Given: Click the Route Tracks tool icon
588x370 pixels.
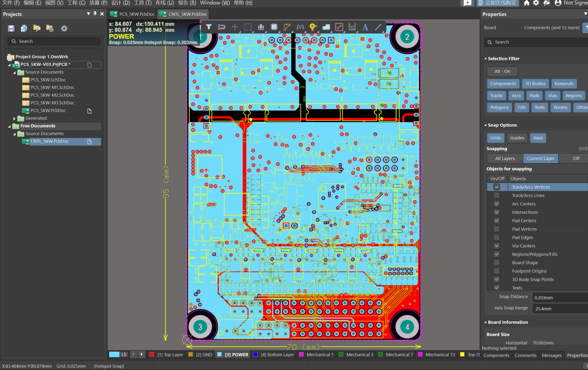Looking at the screenshot, I should click(287, 27).
